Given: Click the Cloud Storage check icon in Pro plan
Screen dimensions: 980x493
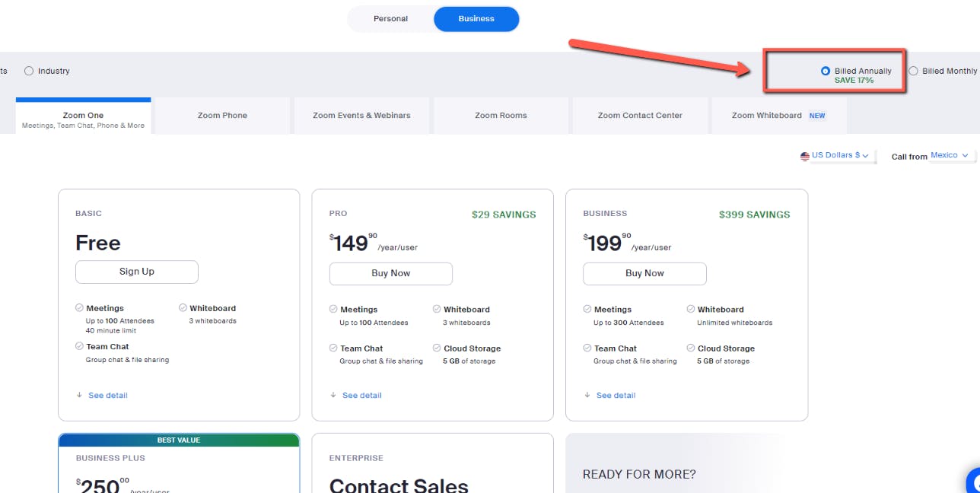Looking at the screenshot, I should [437, 348].
